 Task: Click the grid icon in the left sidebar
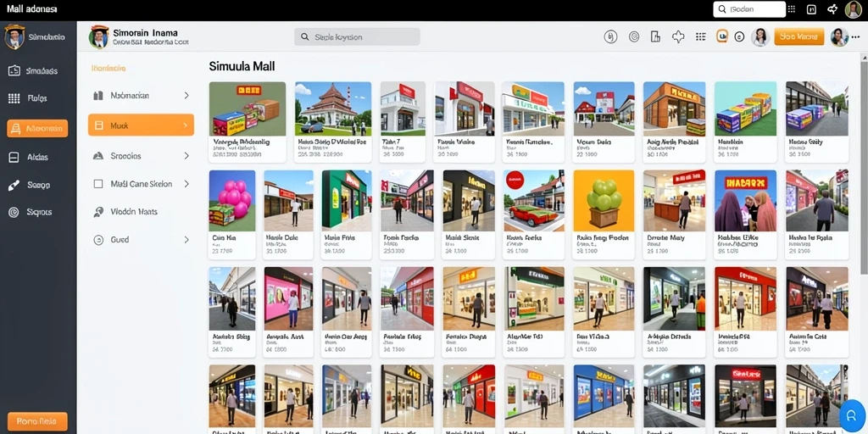point(14,98)
